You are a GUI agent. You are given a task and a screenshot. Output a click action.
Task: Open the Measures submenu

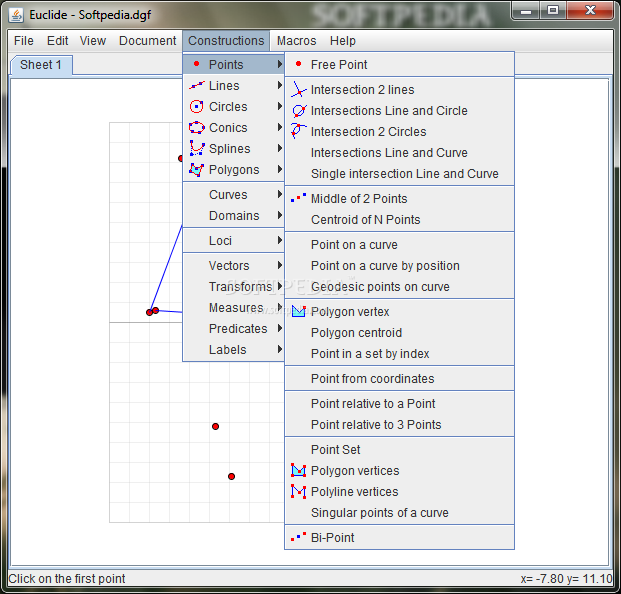[234, 307]
